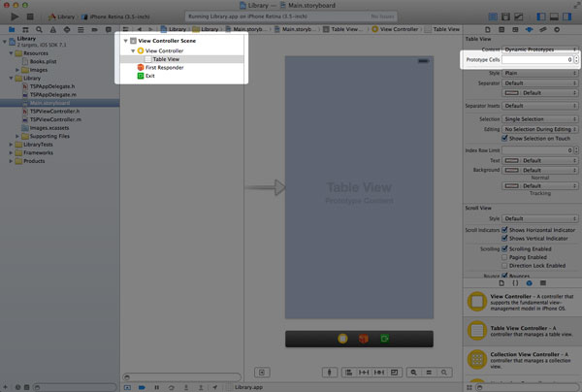Zoom out the storyboard canvas
The width and height of the screenshot is (582, 392).
413,373
